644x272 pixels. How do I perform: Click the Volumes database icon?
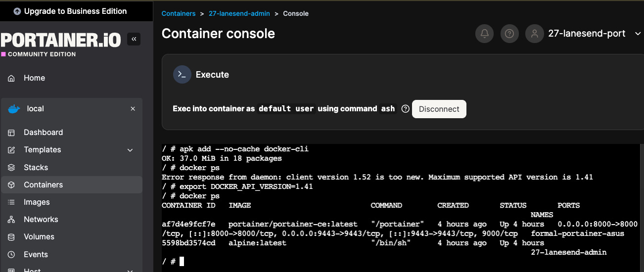pyautogui.click(x=12, y=237)
